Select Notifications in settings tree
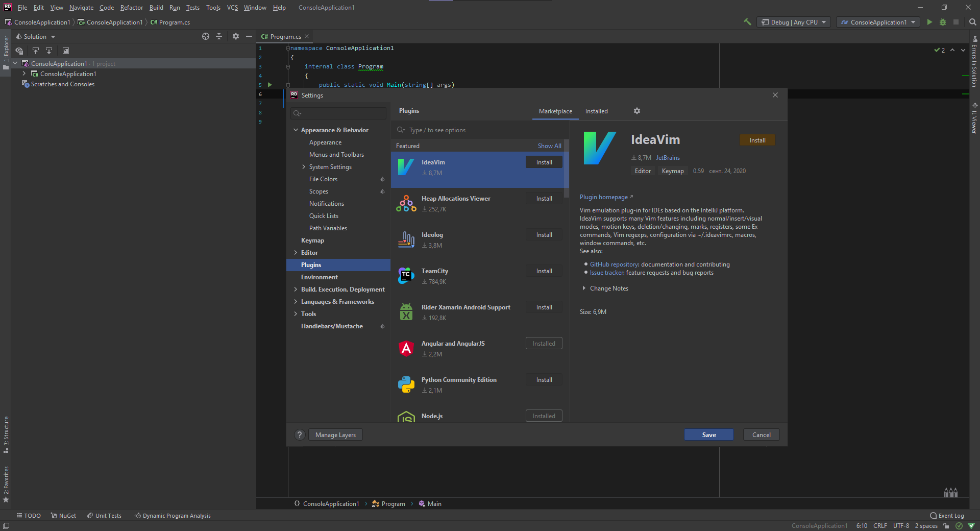Image resolution: width=980 pixels, height=531 pixels. (x=327, y=204)
